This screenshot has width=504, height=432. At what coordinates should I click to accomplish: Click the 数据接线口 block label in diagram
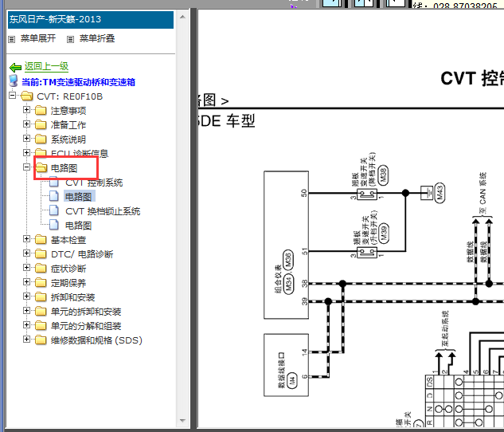tap(281, 371)
